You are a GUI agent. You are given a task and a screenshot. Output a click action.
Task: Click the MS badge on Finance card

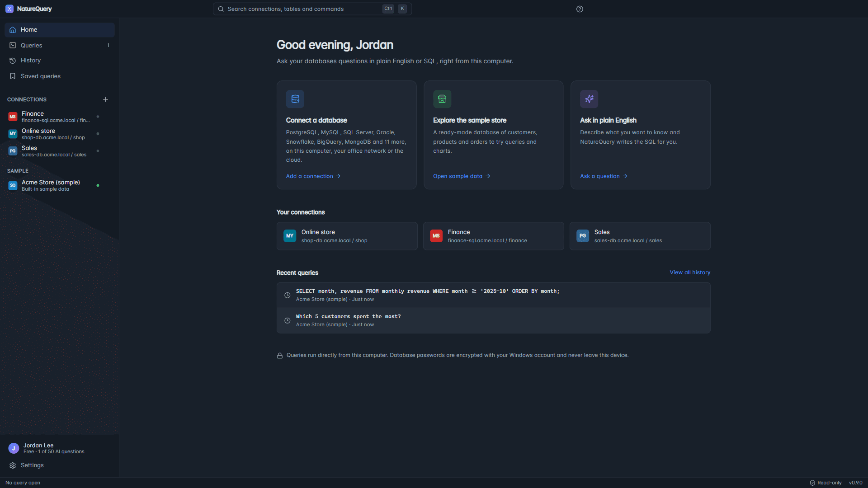436,236
